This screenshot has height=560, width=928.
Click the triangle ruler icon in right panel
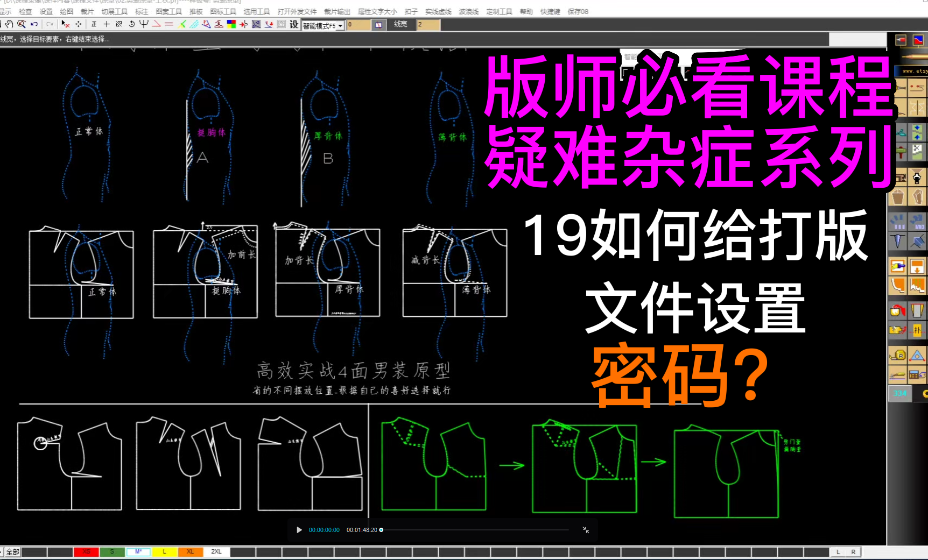pos(917,355)
